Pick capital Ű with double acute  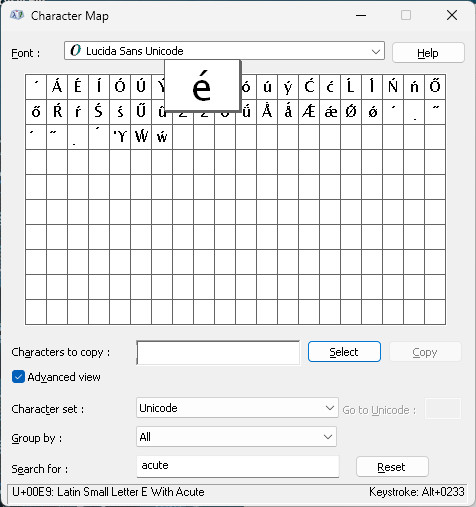141,112
